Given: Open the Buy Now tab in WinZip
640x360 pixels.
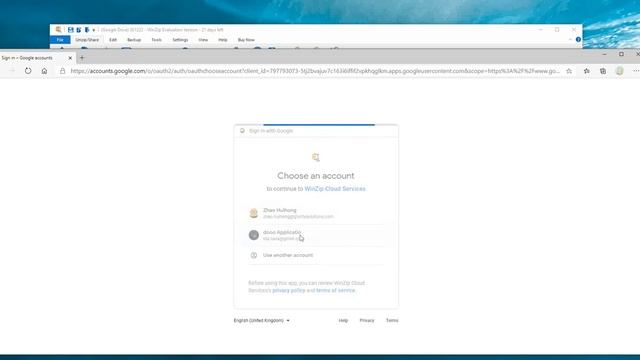Looking at the screenshot, I should coord(246,40).
